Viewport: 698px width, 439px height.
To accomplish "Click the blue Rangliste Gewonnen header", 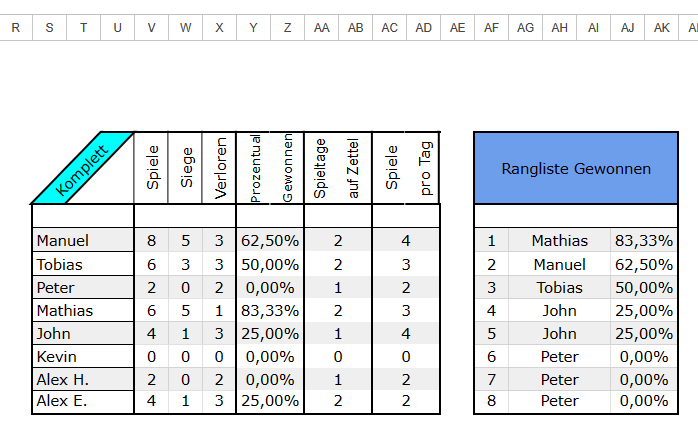I will pos(576,168).
